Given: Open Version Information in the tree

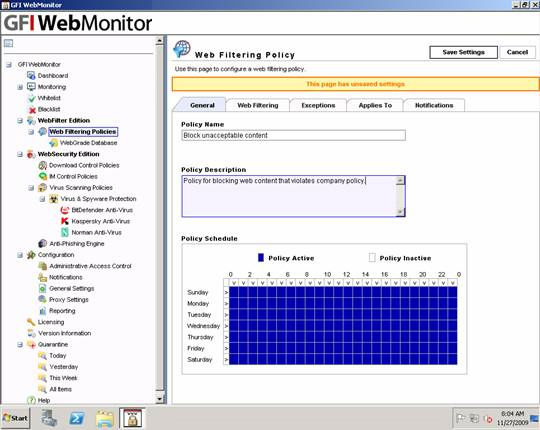Looking at the screenshot, I should [64, 333].
